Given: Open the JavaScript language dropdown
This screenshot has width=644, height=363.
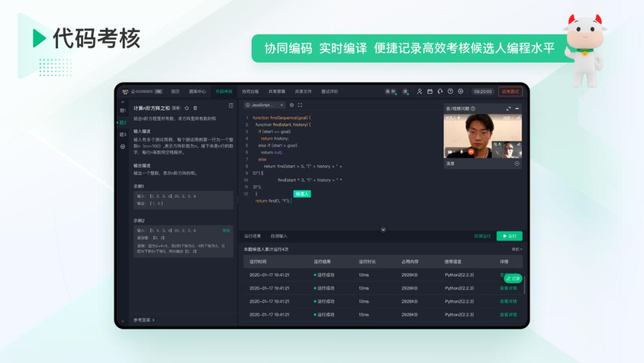Looking at the screenshot, I should (264, 105).
